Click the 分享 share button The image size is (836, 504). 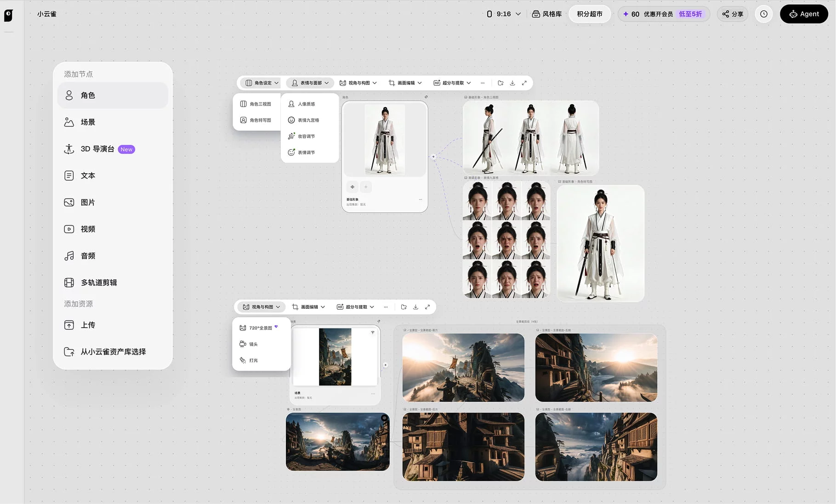tap(733, 14)
